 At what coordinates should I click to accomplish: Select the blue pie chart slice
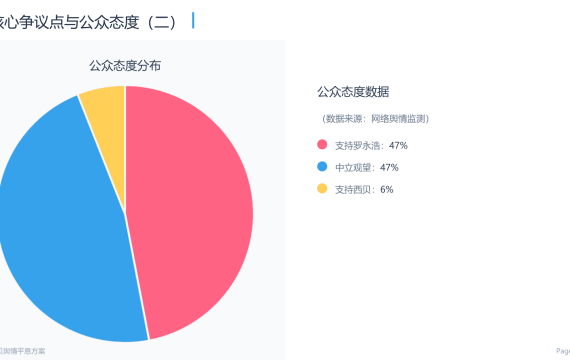(x=62, y=225)
